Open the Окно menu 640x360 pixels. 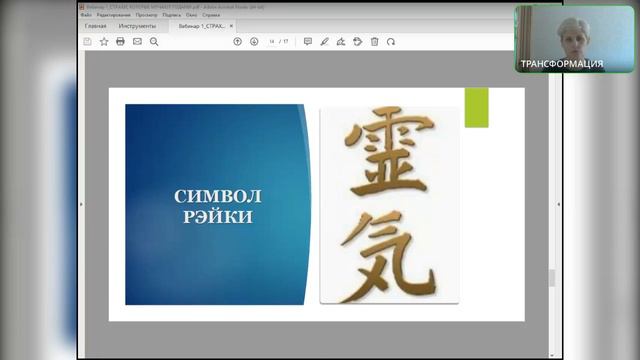[191, 15]
